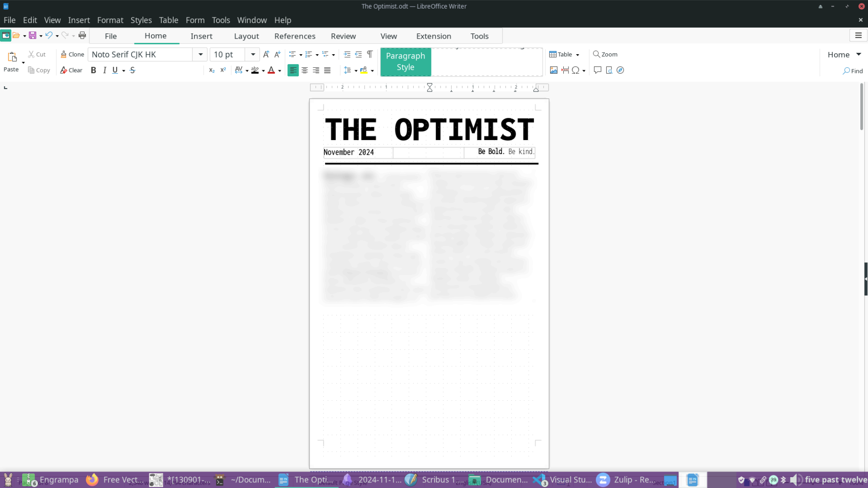Expand the font name dropdown
This screenshot has width=868, height=488.
tap(201, 54)
